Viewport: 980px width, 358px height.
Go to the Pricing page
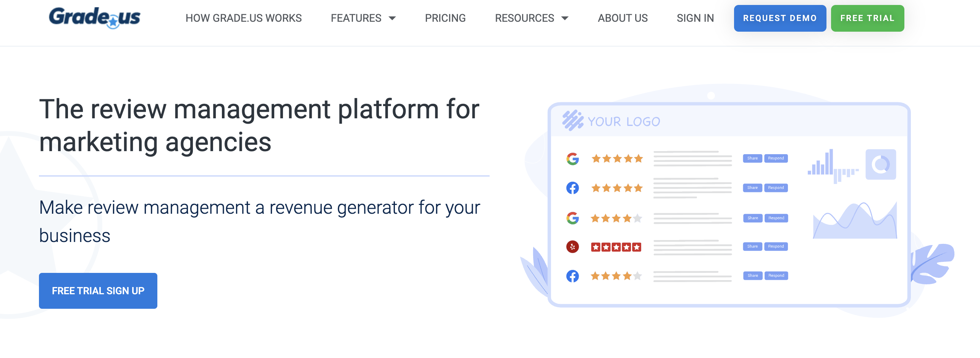coord(445,18)
